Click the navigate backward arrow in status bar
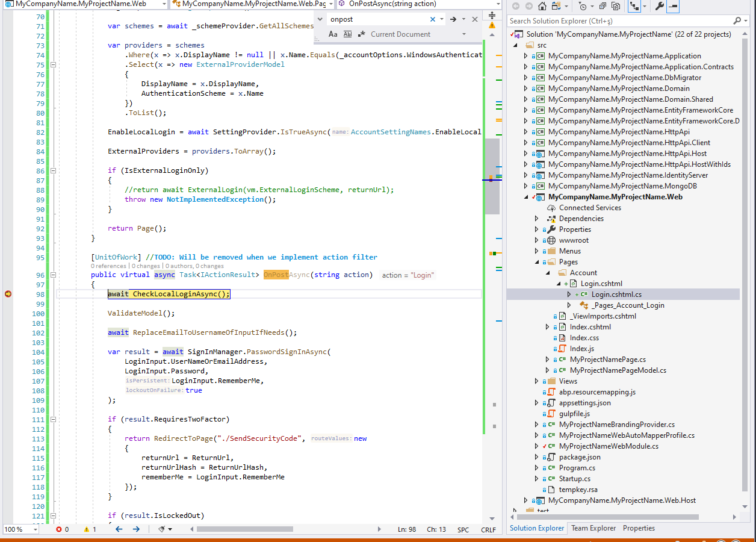The height and width of the screenshot is (542, 756). click(x=118, y=528)
